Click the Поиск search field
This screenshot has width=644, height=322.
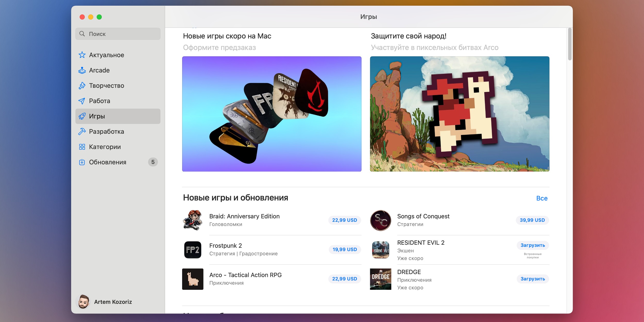[x=118, y=34]
